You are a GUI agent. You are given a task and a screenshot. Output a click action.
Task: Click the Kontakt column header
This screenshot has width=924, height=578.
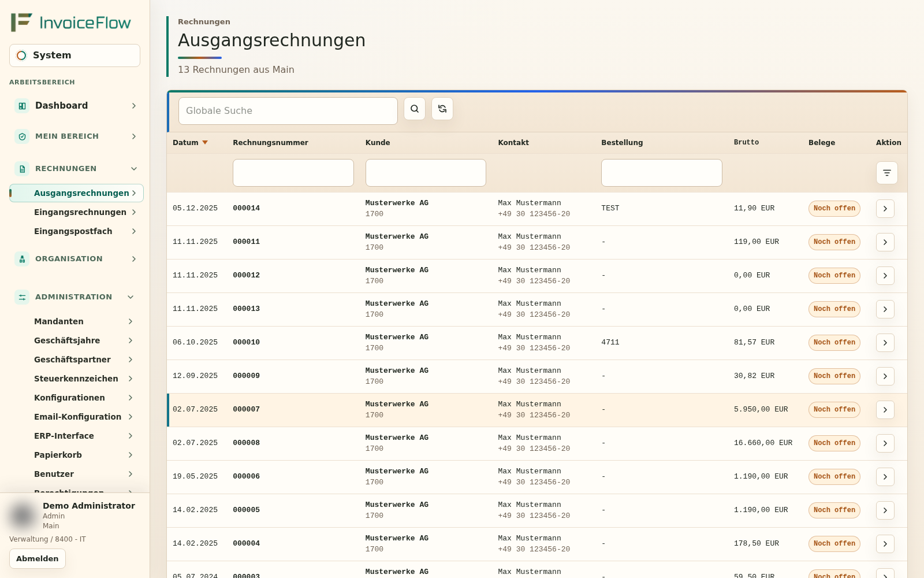point(513,143)
